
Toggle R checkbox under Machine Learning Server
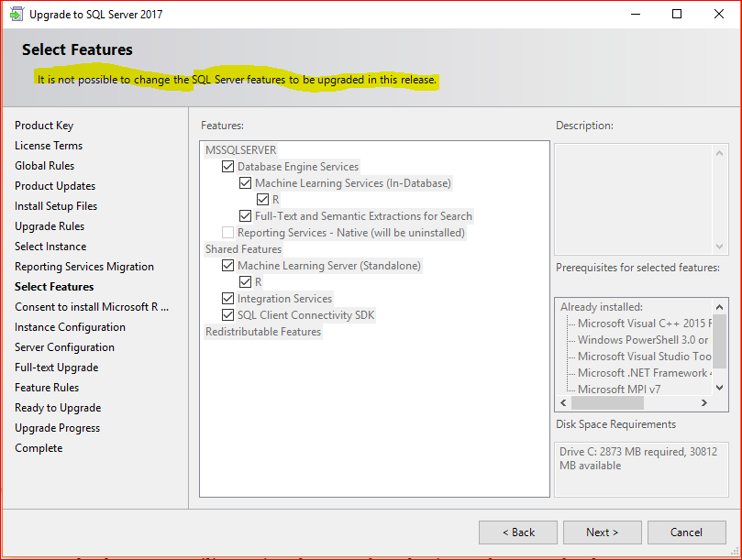point(245,282)
